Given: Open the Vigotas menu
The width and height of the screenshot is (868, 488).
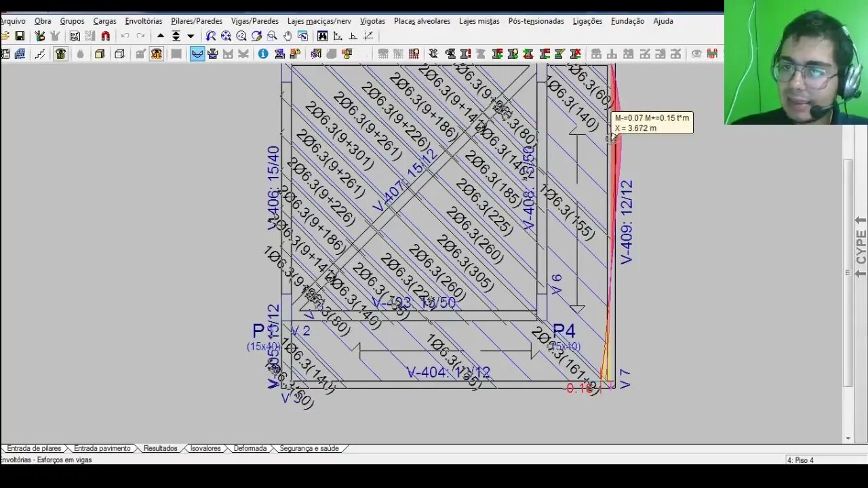Looking at the screenshot, I should pos(372,21).
